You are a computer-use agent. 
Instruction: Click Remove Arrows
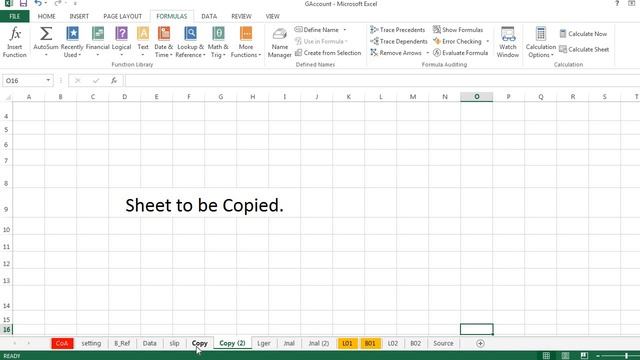396,53
